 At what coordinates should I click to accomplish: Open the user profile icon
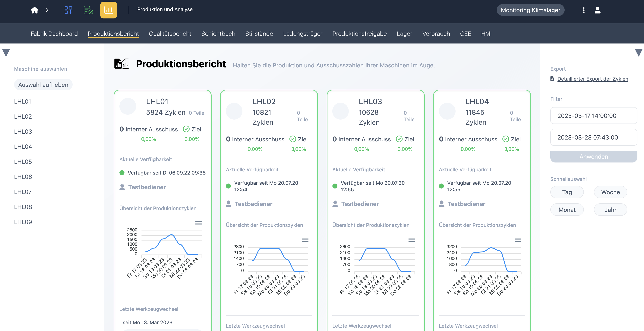[x=598, y=10]
